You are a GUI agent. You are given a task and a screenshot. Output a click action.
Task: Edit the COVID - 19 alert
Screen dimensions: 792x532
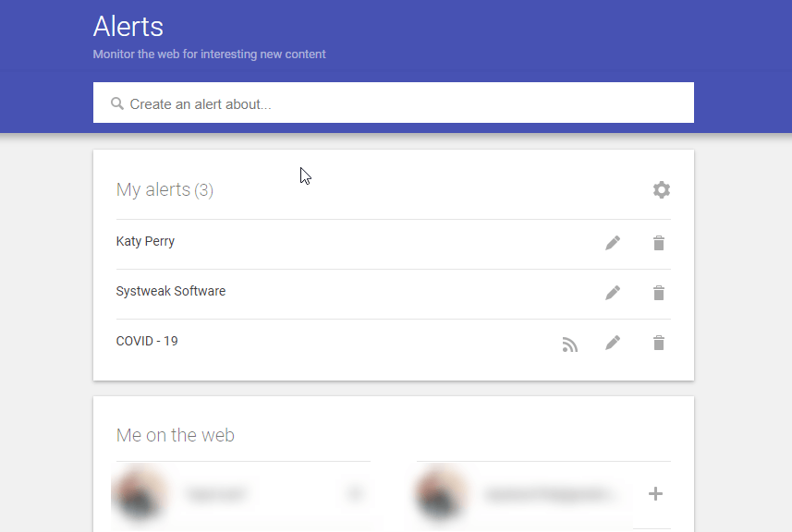pos(613,343)
